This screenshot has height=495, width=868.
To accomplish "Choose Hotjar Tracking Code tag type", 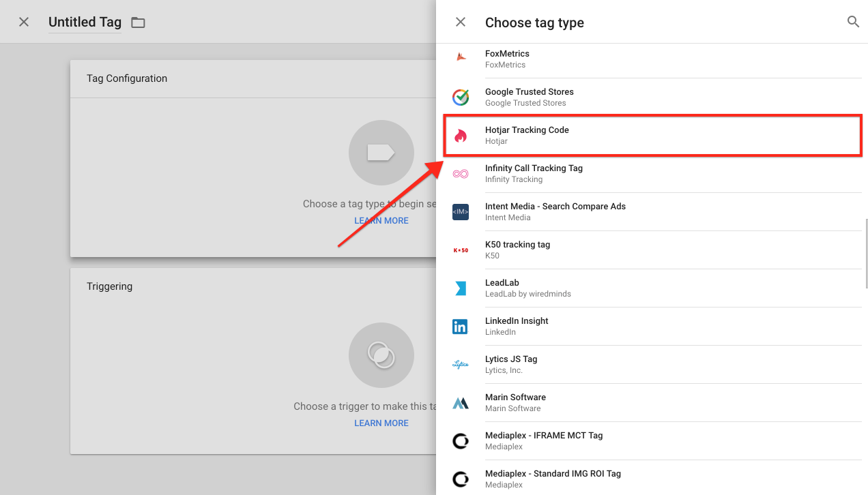I will tap(652, 135).
